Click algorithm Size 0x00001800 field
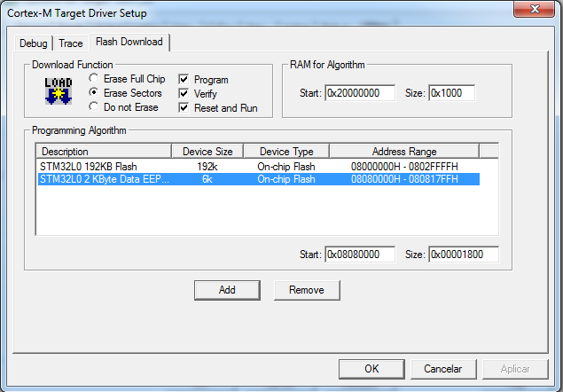Image resolution: width=563 pixels, height=392 pixels. pyautogui.click(x=464, y=255)
